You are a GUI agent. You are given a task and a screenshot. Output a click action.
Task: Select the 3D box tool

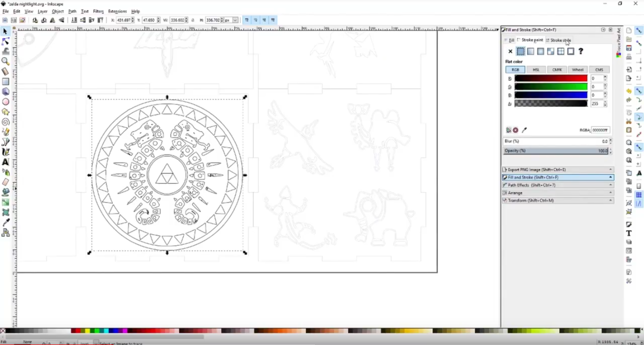5,92
